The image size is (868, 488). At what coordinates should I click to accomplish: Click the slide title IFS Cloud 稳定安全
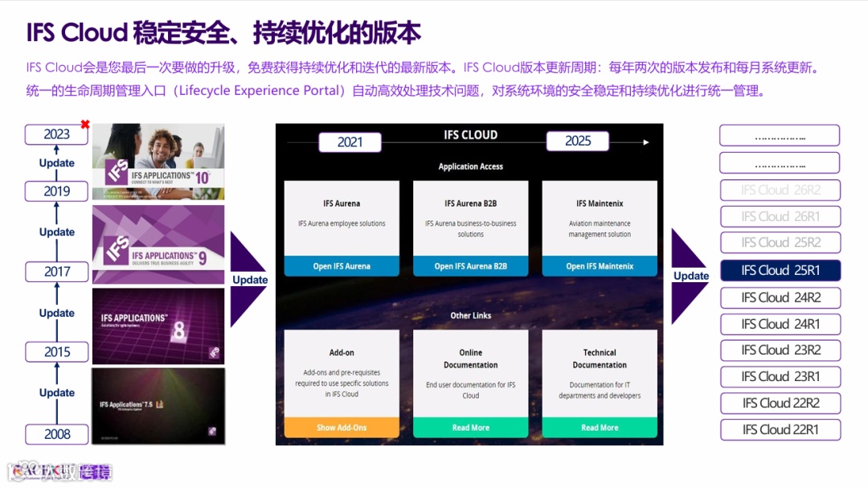(223, 33)
